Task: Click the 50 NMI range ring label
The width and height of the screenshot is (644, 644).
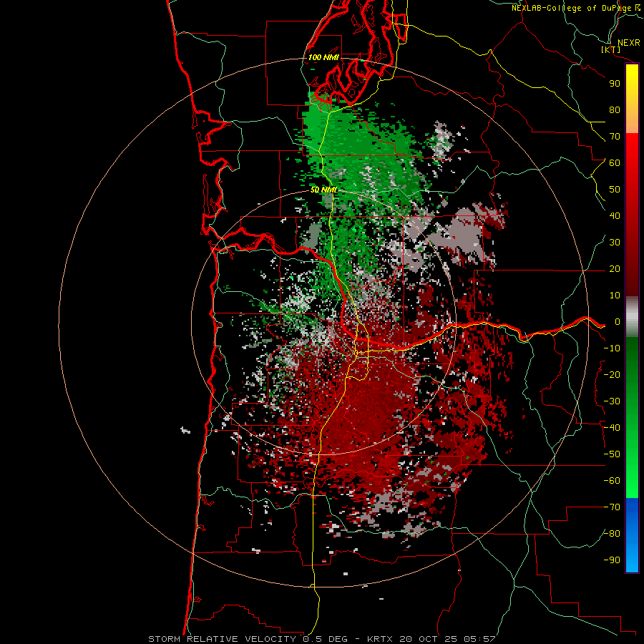Action: click(323, 190)
